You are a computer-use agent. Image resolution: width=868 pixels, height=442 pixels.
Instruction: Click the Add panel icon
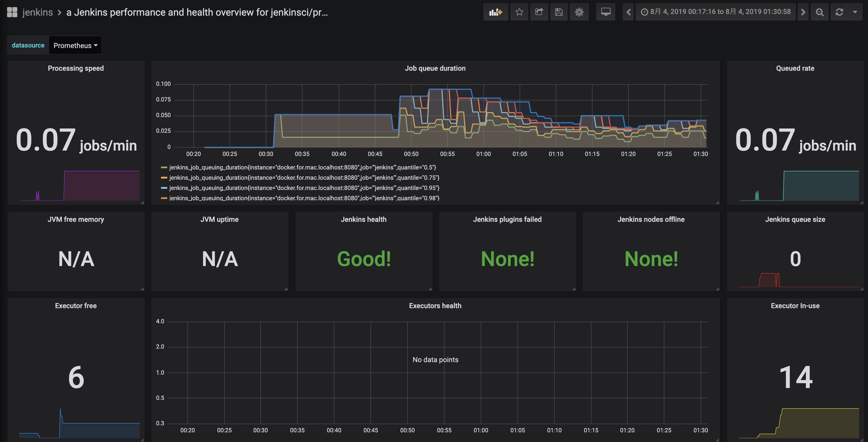click(495, 12)
